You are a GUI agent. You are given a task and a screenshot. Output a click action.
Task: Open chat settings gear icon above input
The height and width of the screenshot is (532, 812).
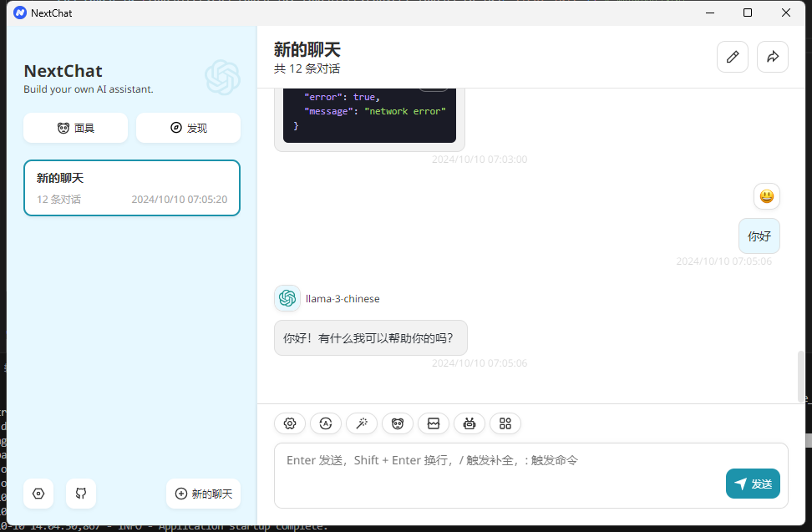click(x=290, y=423)
